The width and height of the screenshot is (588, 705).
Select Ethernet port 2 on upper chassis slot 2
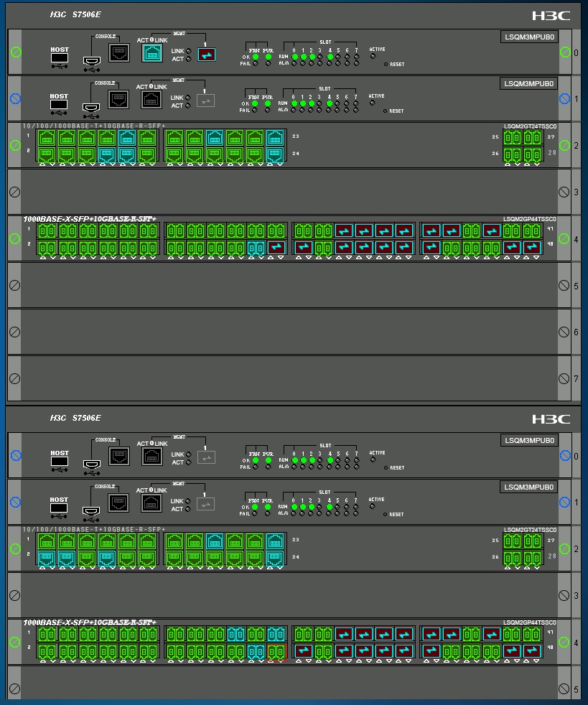[x=47, y=155]
